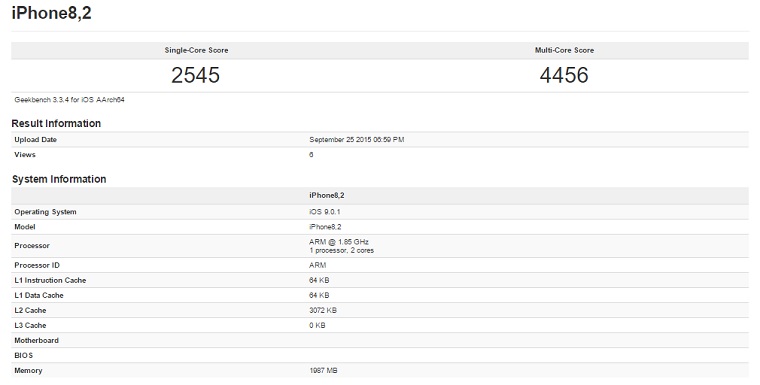Image resolution: width=760 pixels, height=385 pixels.
Task: Select the L1 Instruction Cache label
Action: click(x=50, y=280)
